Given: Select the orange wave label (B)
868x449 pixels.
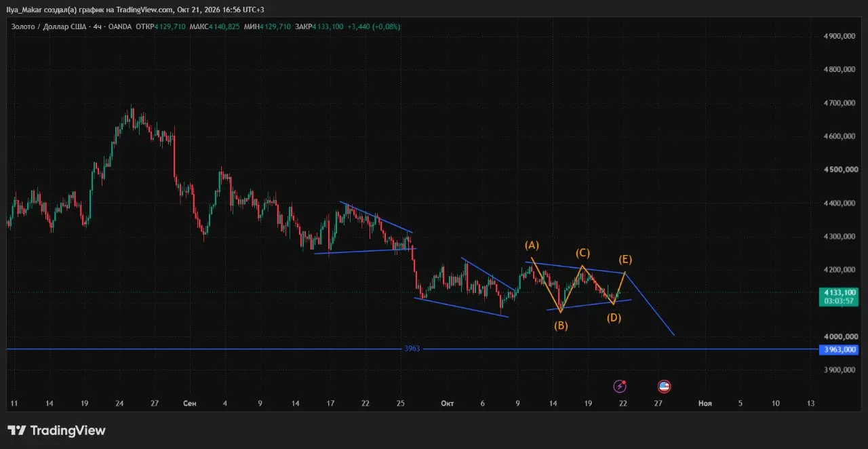Looking at the screenshot, I should tap(561, 326).
